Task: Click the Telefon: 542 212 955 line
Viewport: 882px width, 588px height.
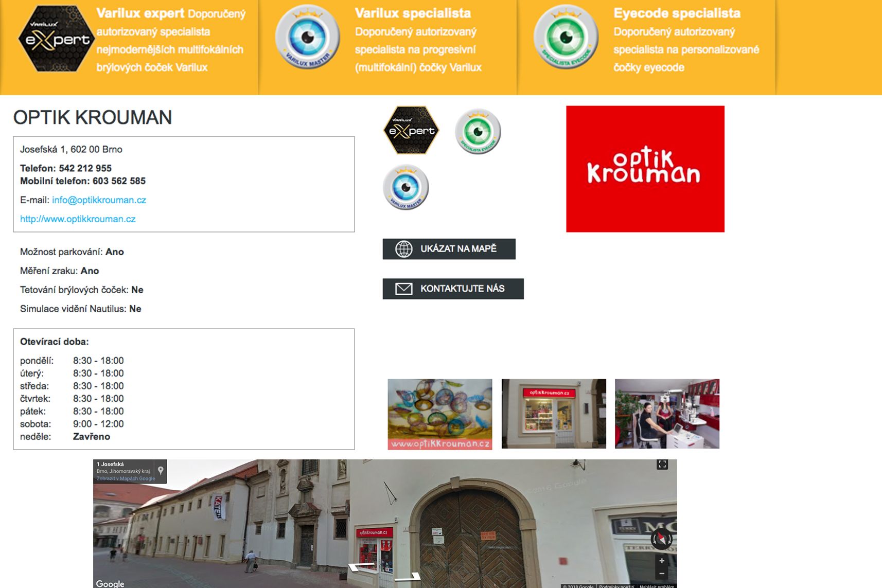Action: pyautogui.click(x=66, y=168)
